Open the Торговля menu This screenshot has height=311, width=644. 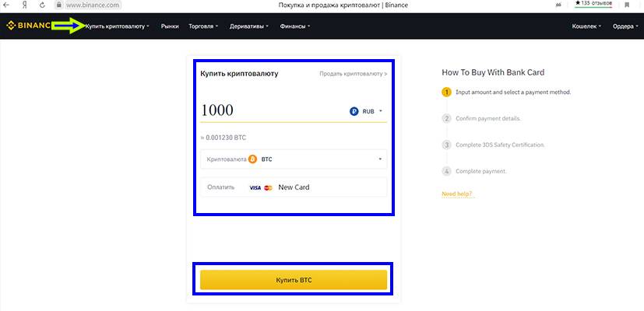coord(204,26)
